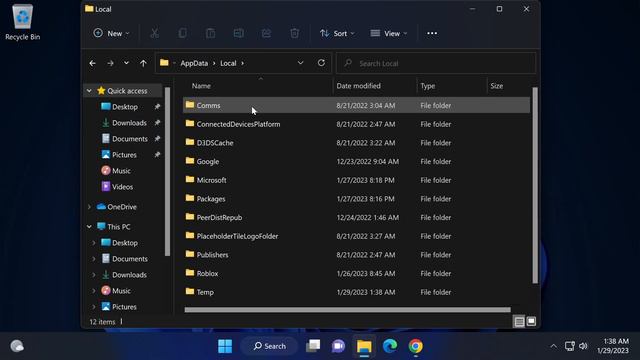Select the Roblox folder
Image resolution: width=640 pixels, height=360 pixels.
pyautogui.click(x=356, y=273)
